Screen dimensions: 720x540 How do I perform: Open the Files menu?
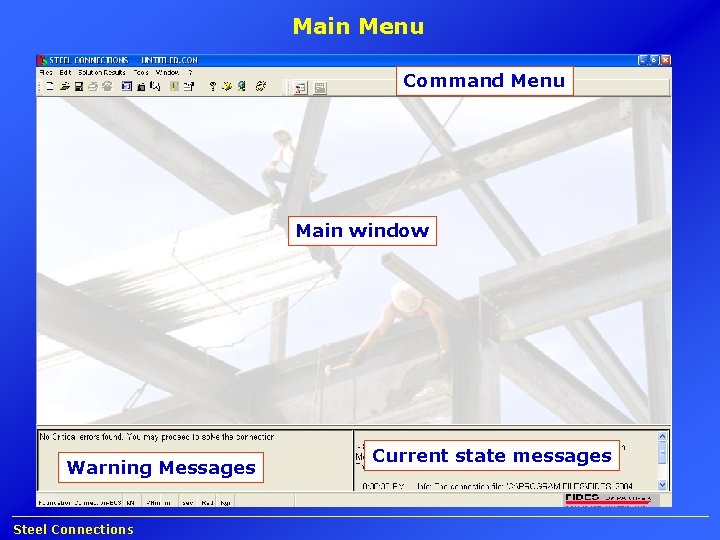pos(46,73)
